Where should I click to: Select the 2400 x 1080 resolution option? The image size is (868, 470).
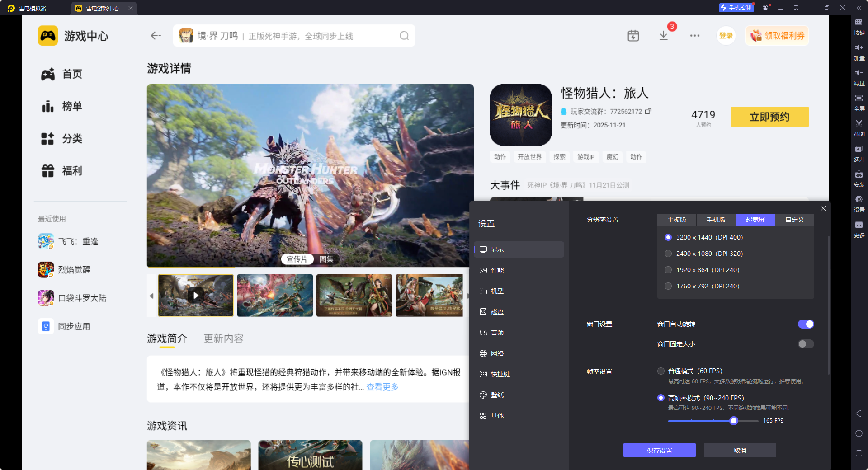[x=668, y=254]
